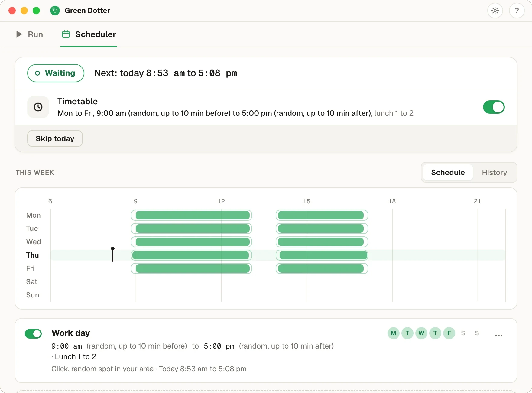
Task: Click the 'Lunch 1 to 2' text
Action: pos(76,357)
